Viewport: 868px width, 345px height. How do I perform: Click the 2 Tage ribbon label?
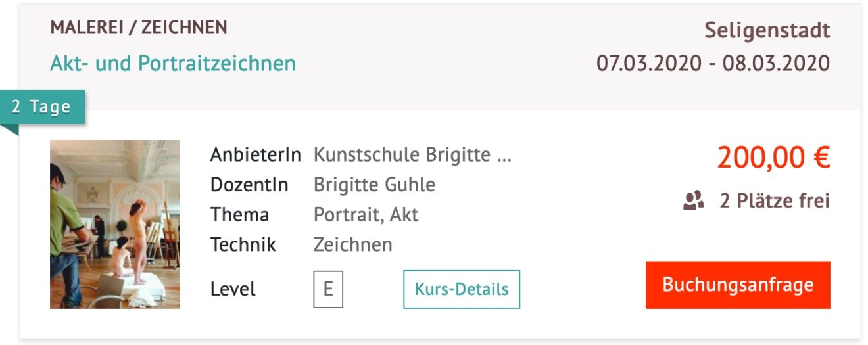(42, 106)
